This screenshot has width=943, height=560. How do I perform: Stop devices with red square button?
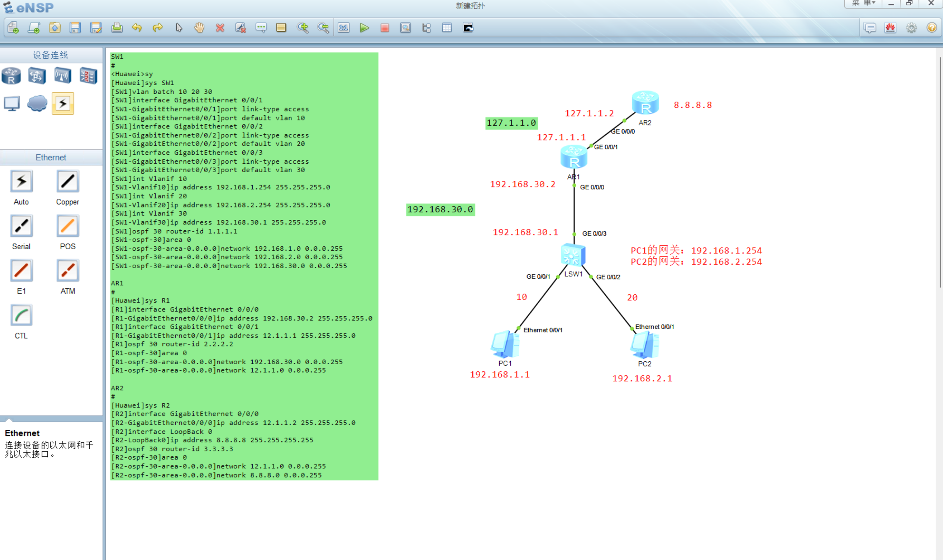click(x=385, y=28)
